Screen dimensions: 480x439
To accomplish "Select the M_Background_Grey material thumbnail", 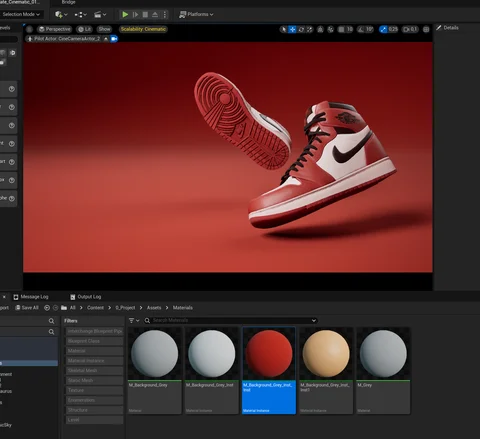I will point(155,354).
